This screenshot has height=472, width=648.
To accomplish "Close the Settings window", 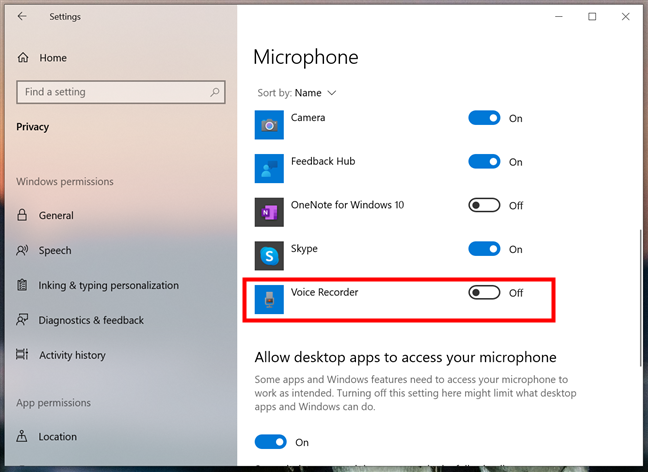I will [x=626, y=17].
